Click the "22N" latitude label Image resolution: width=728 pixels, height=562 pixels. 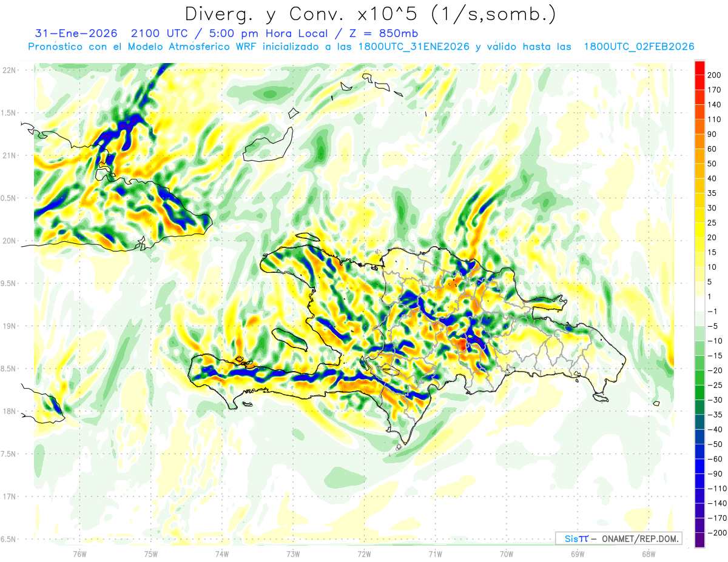click(x=9, y=70)
